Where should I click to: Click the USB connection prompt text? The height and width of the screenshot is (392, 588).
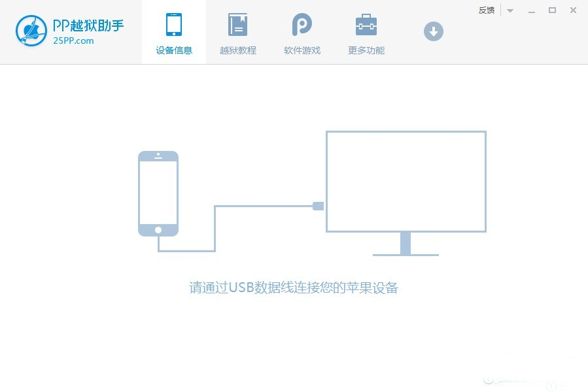pos(294,287)
